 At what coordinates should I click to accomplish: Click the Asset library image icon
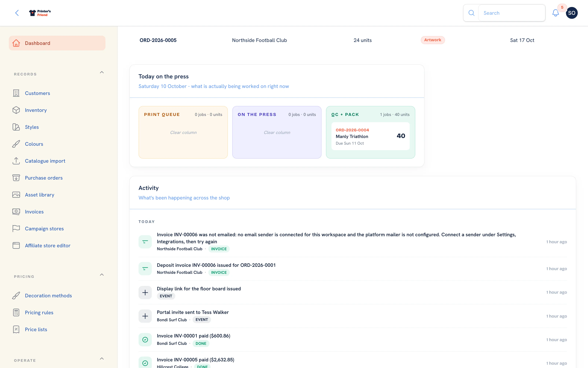(x=16, y=195)
